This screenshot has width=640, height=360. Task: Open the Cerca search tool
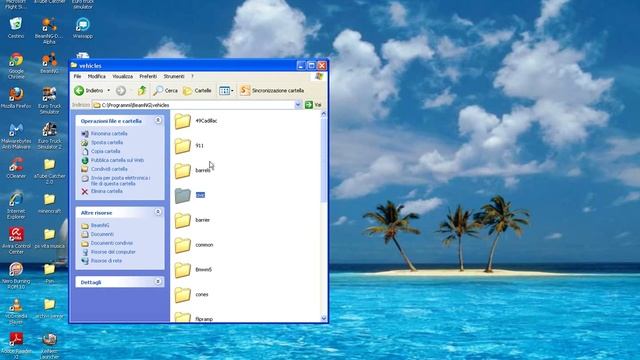tap(165, 91)
